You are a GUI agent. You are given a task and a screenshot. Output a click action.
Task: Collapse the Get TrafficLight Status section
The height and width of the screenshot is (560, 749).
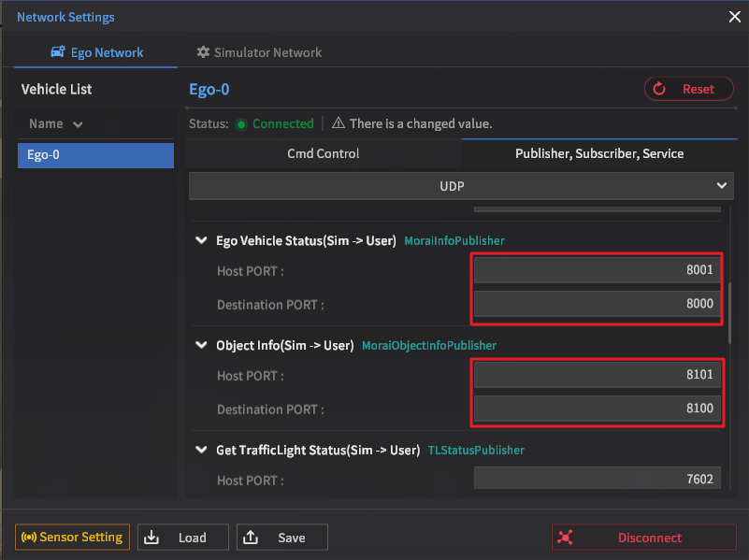200,450
